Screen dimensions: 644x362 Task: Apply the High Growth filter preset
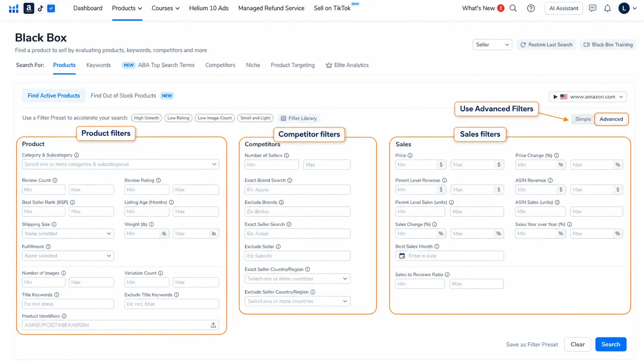pos(146,118)
